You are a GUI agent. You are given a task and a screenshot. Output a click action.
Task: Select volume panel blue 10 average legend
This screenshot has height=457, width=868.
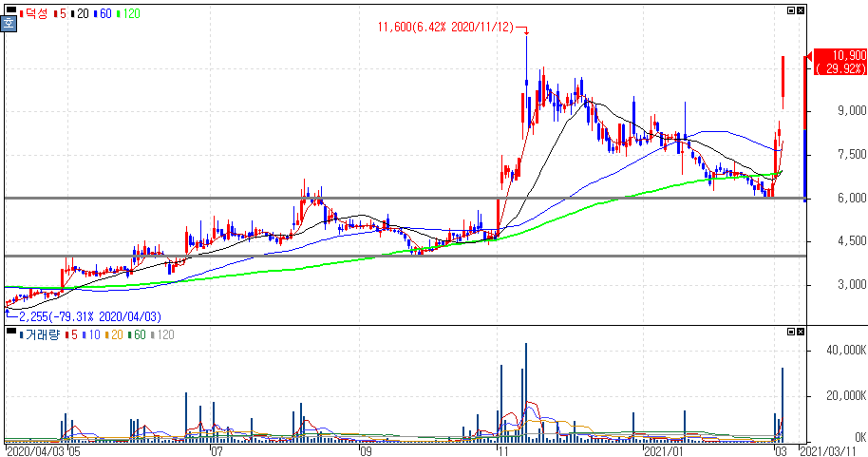[x=91, y=334]
